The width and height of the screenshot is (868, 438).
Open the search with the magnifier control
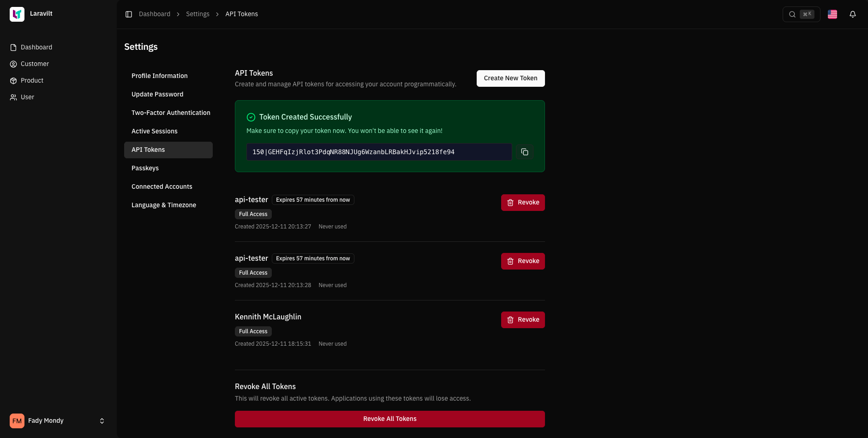(792, 14)
